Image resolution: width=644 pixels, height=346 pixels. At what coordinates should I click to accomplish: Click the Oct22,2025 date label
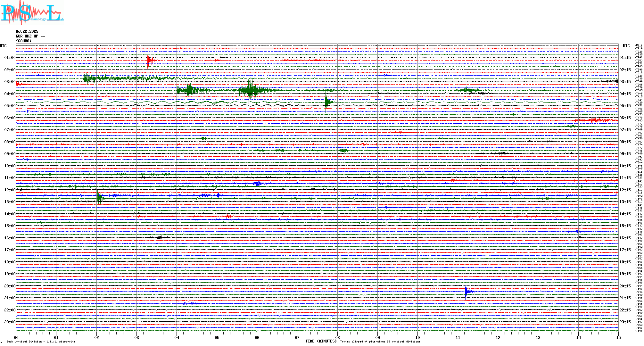27,31
